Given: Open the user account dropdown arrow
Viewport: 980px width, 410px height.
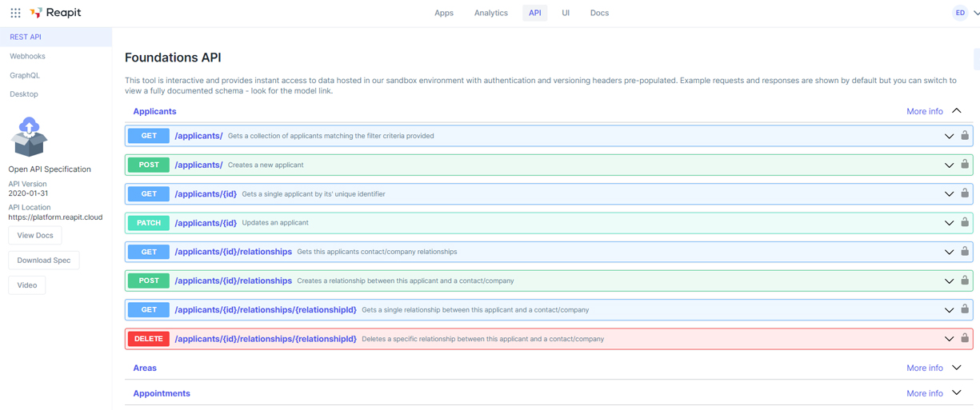Looking at the screenshot, I should click(976, 13).
